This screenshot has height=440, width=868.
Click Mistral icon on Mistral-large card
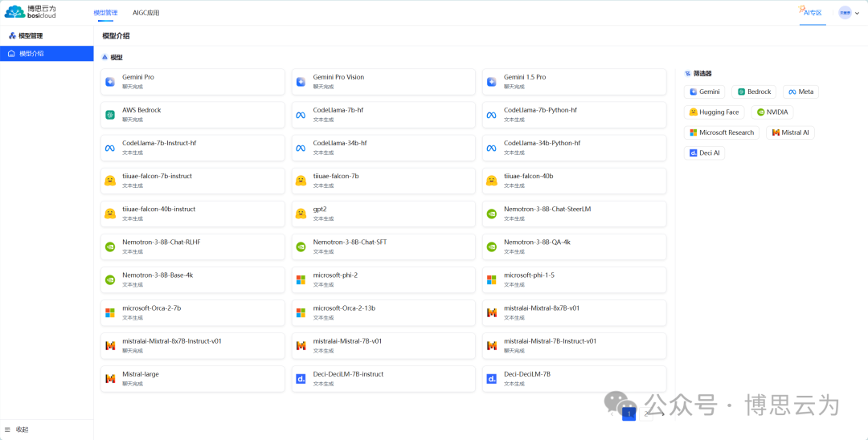(x=109, y=379)
